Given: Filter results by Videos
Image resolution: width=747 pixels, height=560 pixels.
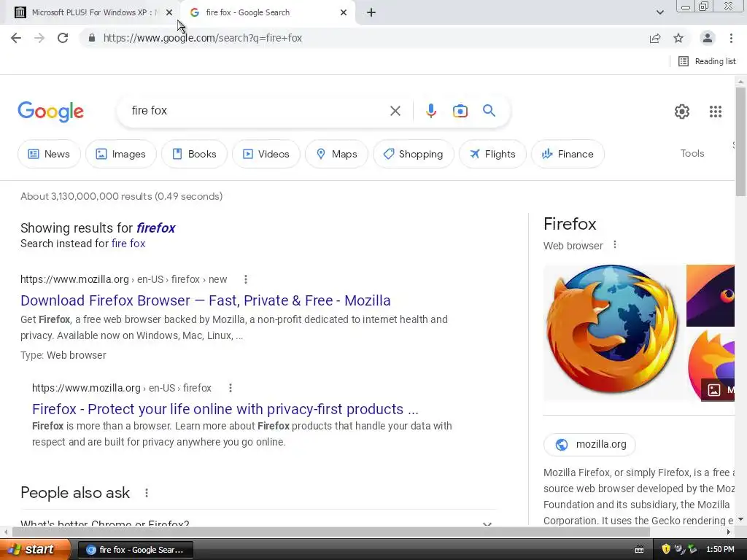Looking at the screenshot, I should coord(266,154).
